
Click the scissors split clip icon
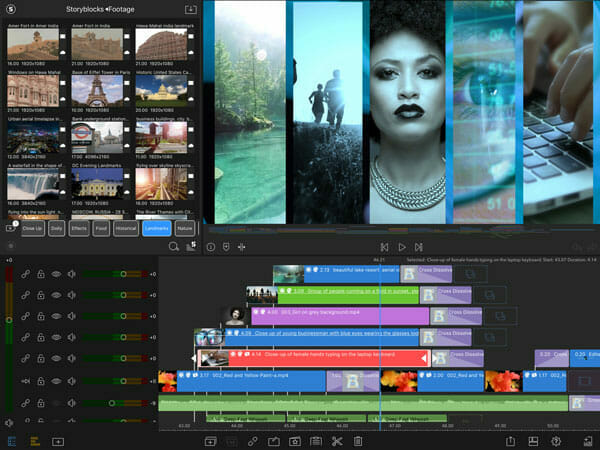tap(337, 441)
